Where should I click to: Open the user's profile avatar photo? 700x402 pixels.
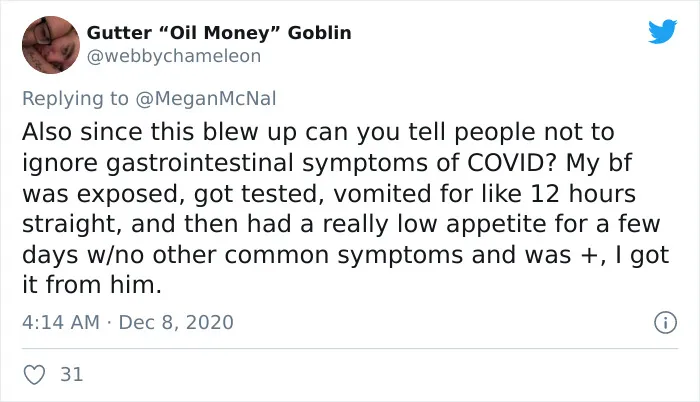click(x=51, y=45)
